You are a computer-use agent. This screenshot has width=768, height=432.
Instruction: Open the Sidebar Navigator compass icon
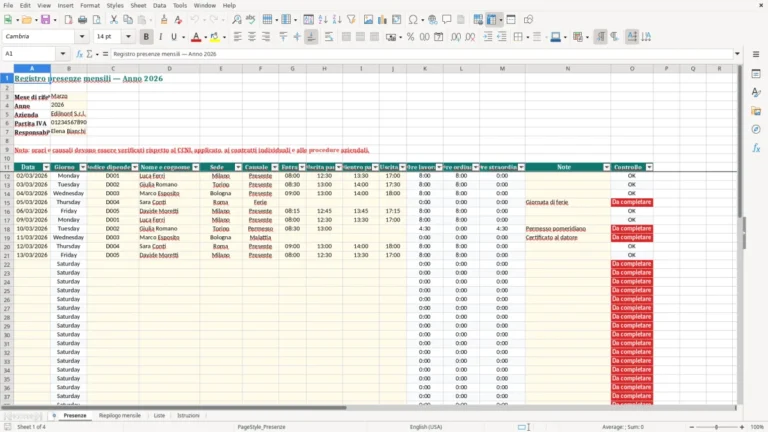coord(756,129)
